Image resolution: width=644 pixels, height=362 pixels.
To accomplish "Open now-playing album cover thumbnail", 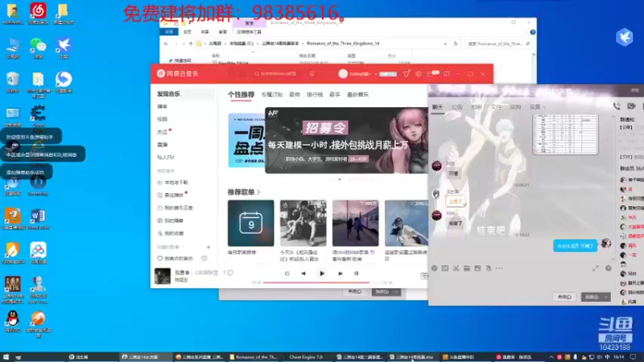I will click(163, 276).
